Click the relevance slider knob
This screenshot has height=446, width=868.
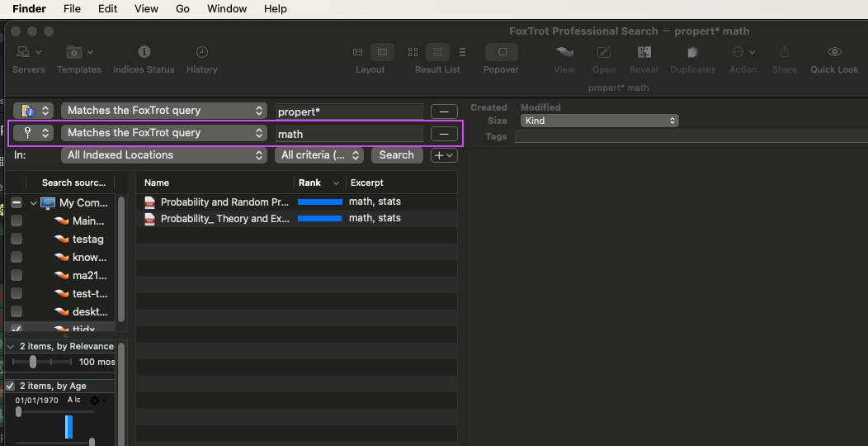pyautogui.click(x=33, y=362)
